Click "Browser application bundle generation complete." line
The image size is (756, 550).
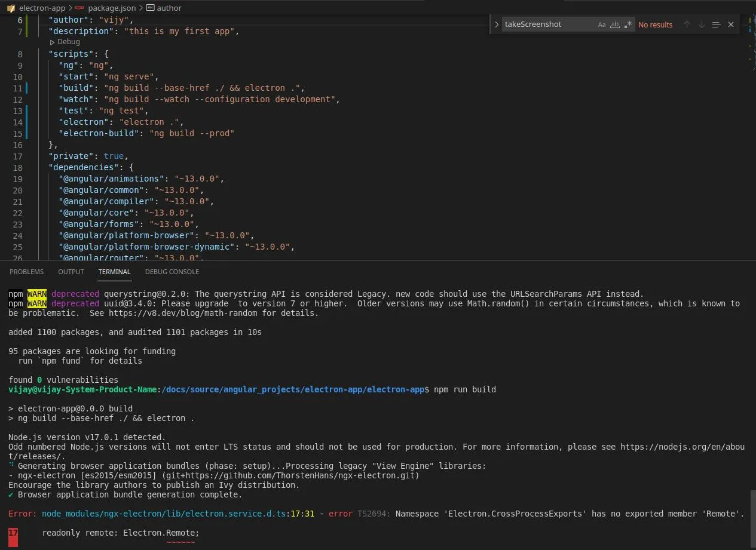(130, 494)
